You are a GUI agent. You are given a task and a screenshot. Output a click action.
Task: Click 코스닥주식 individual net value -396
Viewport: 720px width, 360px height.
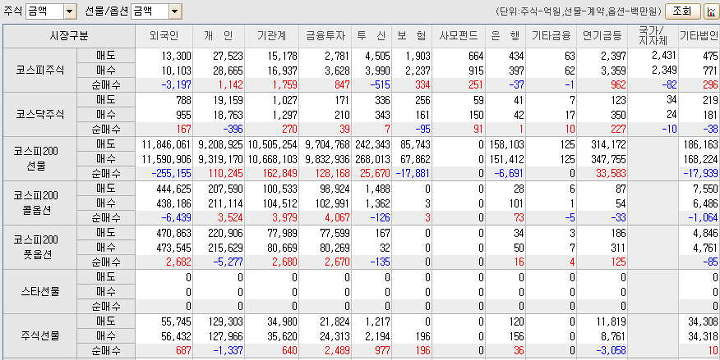[232, 129]
